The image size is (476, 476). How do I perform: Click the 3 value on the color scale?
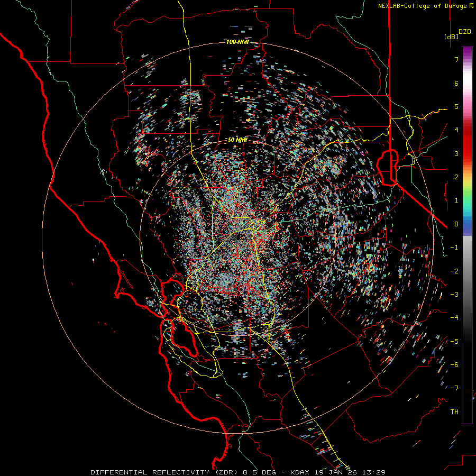456,153
